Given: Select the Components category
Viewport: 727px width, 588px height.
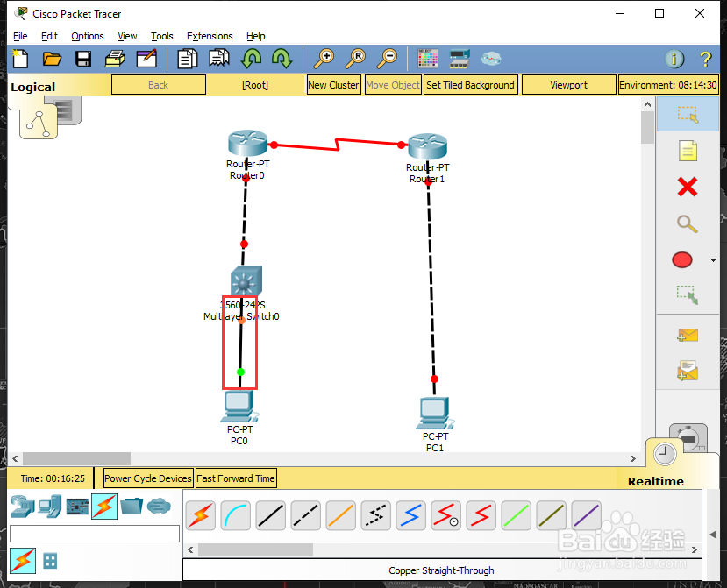Looking at the screenshot, I should pyautogui.click(x=77, y=506).
